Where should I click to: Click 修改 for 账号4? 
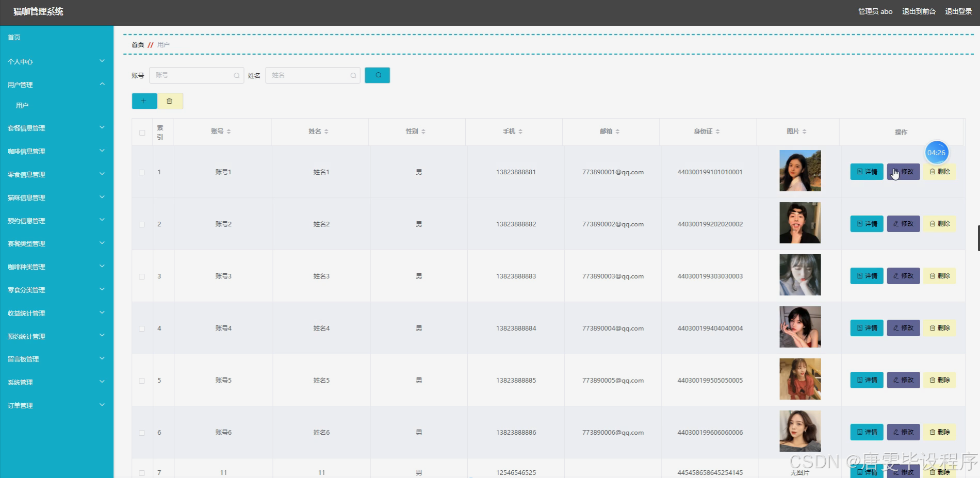[903, 328]
